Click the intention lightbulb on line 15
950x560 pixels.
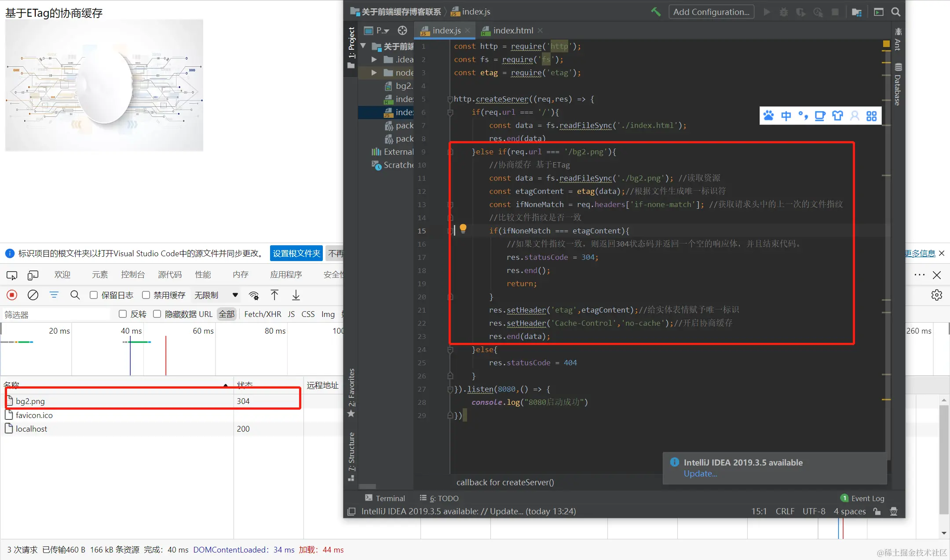(463, 228)
